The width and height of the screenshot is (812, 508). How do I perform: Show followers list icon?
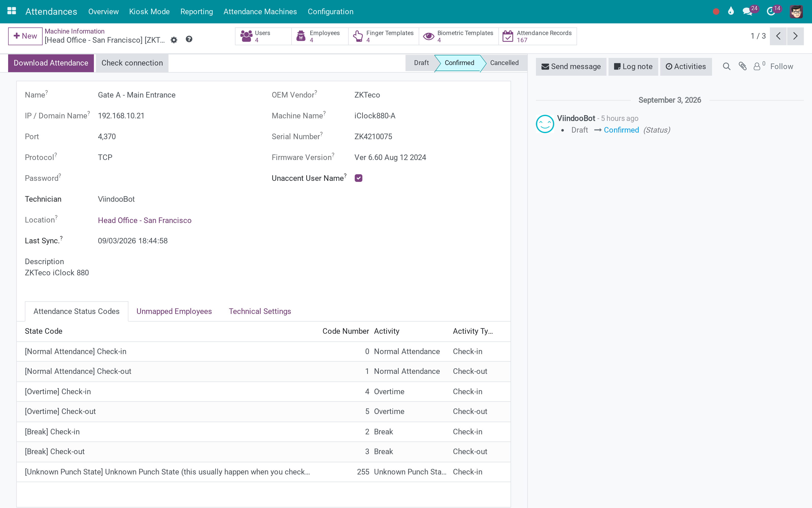(759, 66)
